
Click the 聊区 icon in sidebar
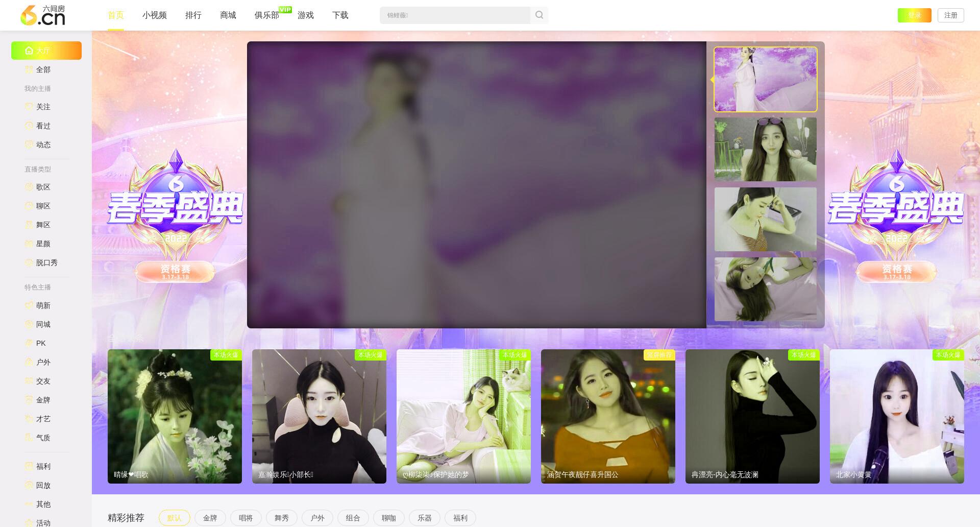[x=29, y=206]
